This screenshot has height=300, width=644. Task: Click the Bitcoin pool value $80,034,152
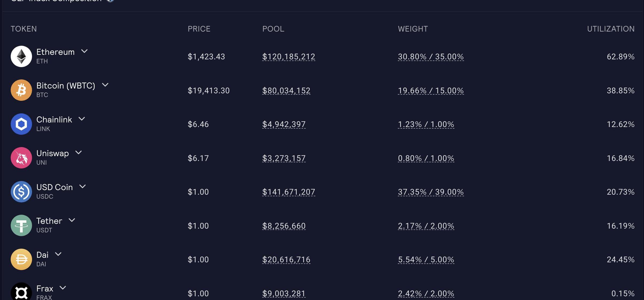(x=286, y=91)
